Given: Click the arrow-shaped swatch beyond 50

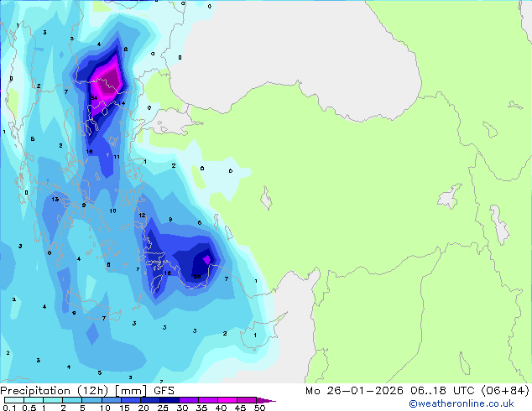Looking at the screenshot, I should pos(266,400).
